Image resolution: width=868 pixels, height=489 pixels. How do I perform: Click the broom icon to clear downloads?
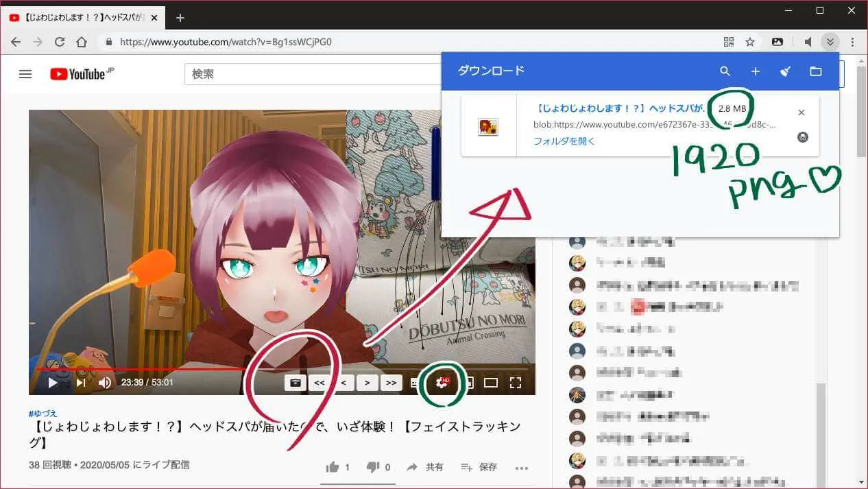click(x=786, y=71)
